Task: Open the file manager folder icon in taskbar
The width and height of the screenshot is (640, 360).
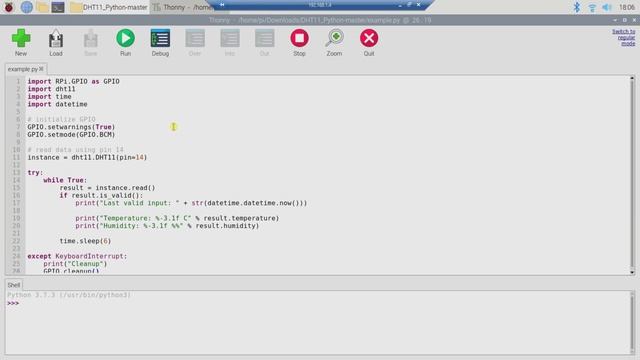Action: click(x=42, y=7)
